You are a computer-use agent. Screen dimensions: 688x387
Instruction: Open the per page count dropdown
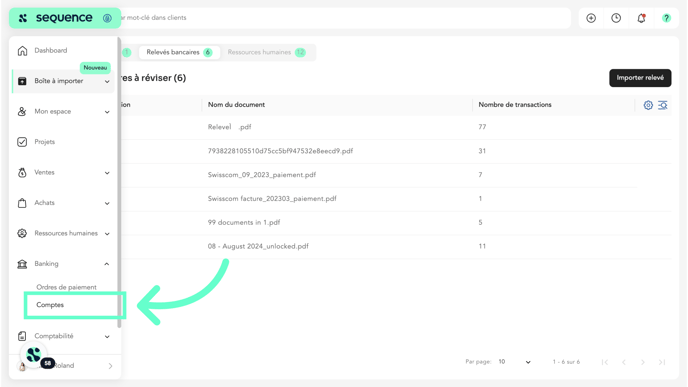click(514, 362)
